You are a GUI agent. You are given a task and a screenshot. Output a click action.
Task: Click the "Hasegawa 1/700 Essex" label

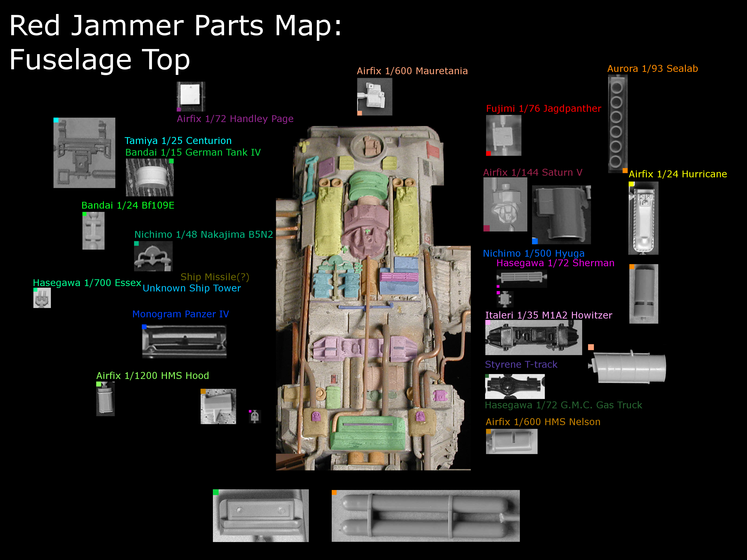pos(87,283)
